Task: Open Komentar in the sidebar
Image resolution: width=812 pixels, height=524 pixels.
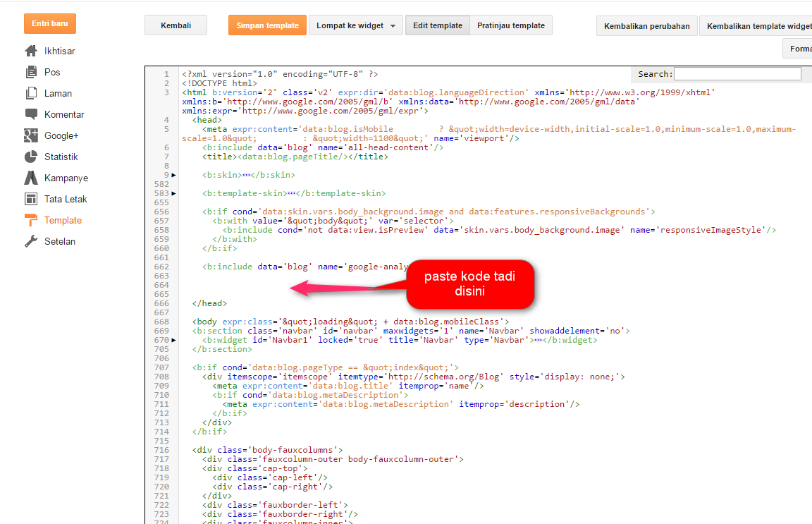Action: click(x=64, y=114)
